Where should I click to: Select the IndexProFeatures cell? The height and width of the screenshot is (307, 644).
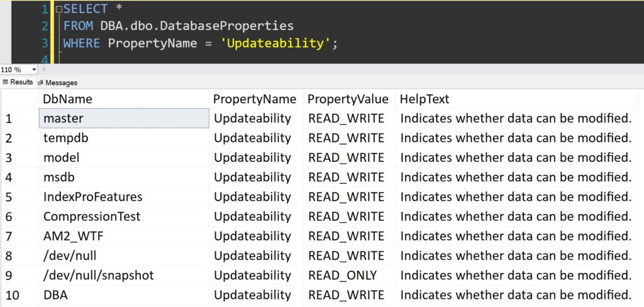click(124, 197)
